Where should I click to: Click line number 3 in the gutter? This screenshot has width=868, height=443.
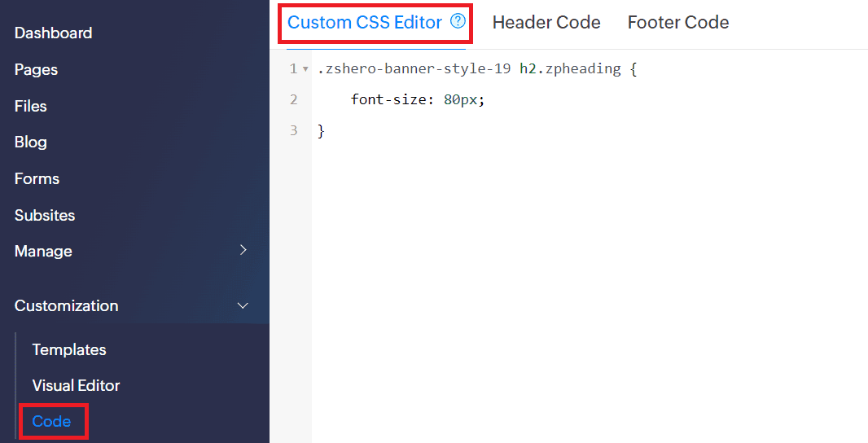[293, 130]
